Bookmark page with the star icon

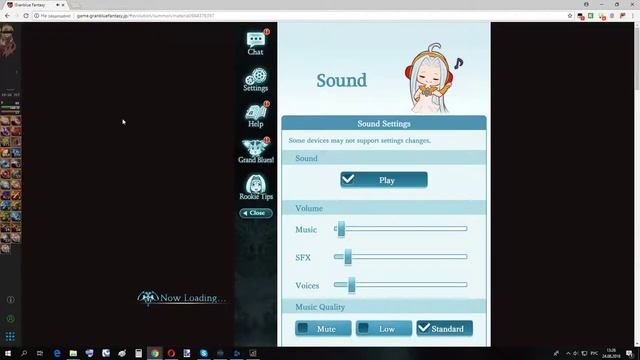pyautogui.click(x=570, y=16)
